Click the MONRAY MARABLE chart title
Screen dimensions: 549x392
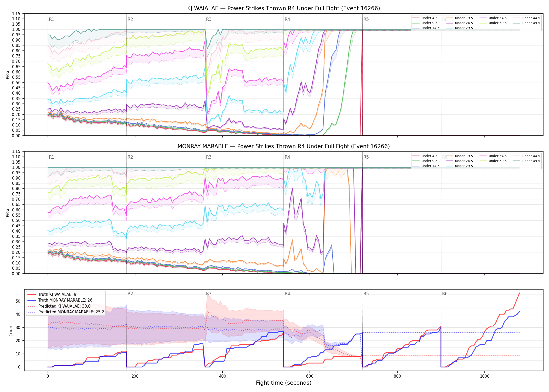click(x=284, y=146)
